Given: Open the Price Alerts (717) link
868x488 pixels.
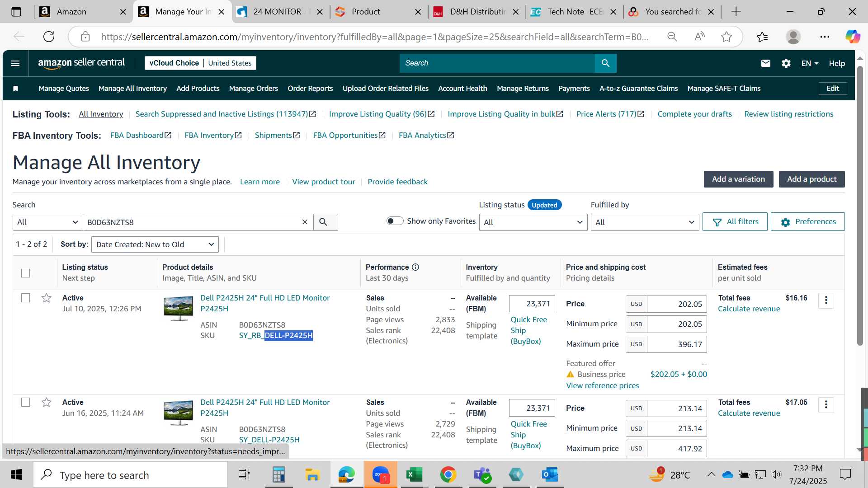Looking at the screenshot, I should pyautogui.click(x=610, y=114).
